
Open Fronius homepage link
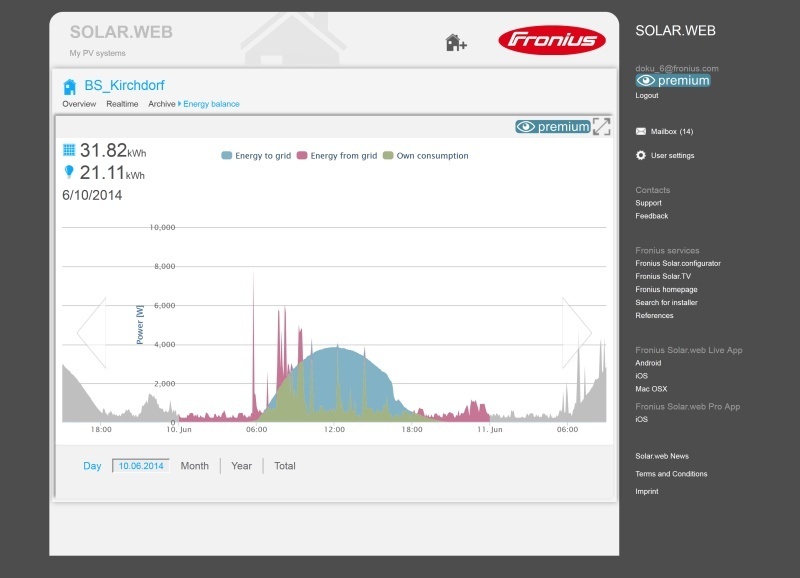[x=666, y=289]
